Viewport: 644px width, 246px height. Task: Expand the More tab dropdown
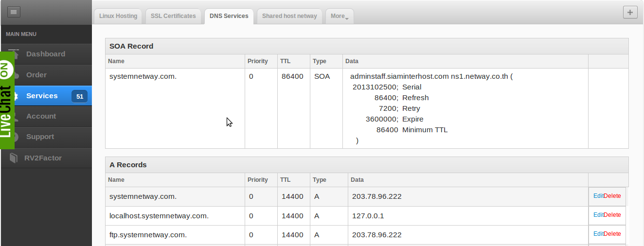click(339, 16)
